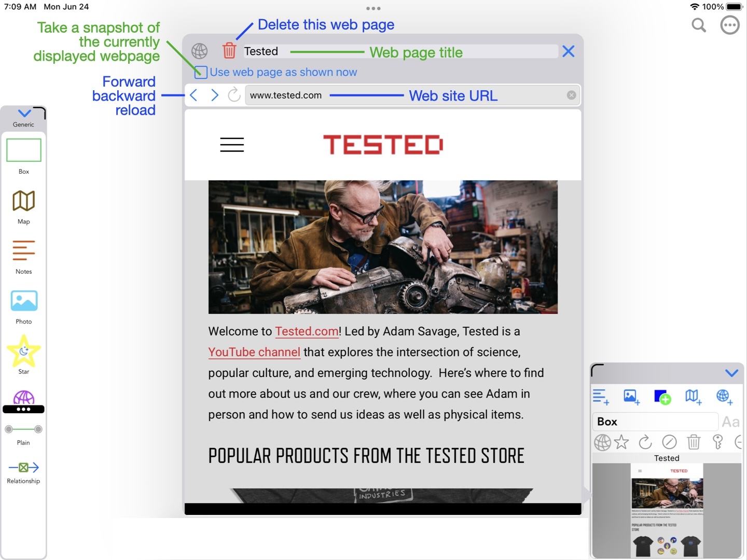Open the Tested web page thumbnail preview
Image resolution: width=747 pixels, height=560 pixels.
[667, 511]
